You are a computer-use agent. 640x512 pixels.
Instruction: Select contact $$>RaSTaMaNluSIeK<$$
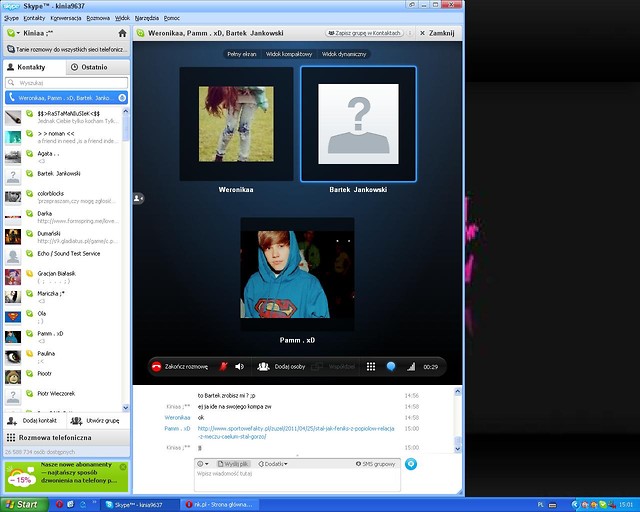[63, 117]
